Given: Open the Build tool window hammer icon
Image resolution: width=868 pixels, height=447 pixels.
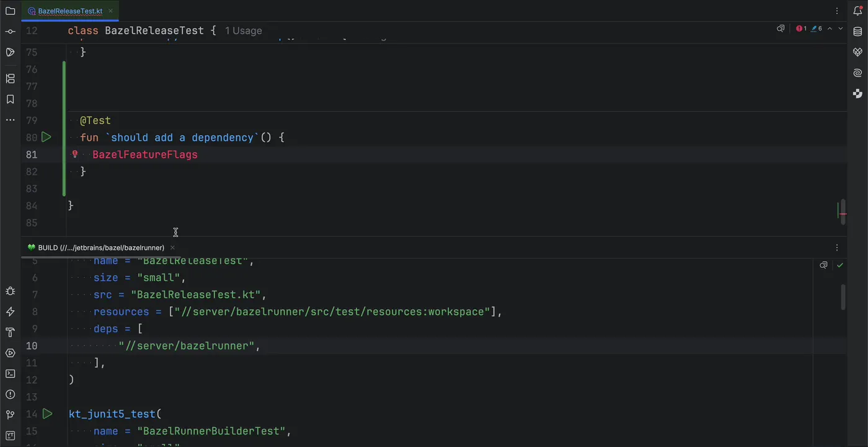Looking at the screenshot, I should point(10,332).
